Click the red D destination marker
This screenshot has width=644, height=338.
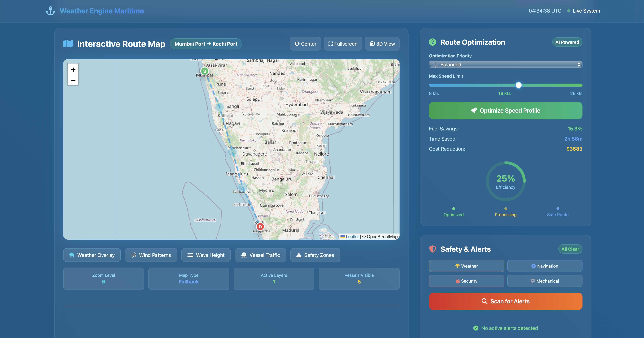[x=260, y=227]
